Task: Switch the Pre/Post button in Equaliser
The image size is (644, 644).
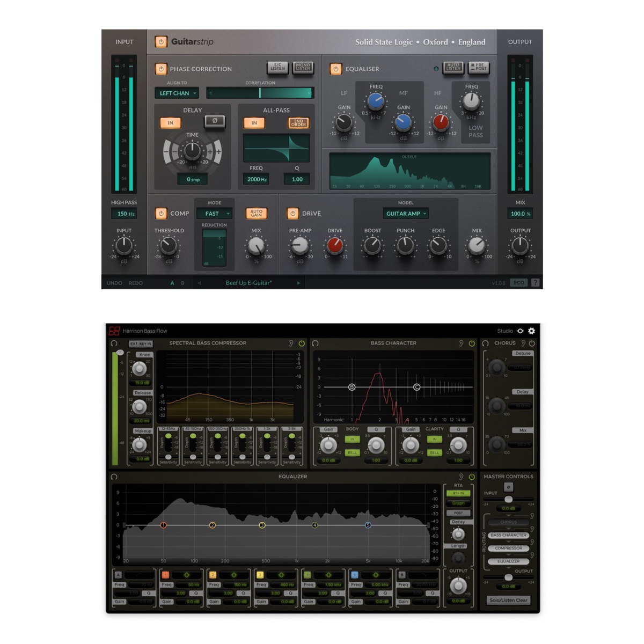Action: pyautogui.click(x=478, y=68)
